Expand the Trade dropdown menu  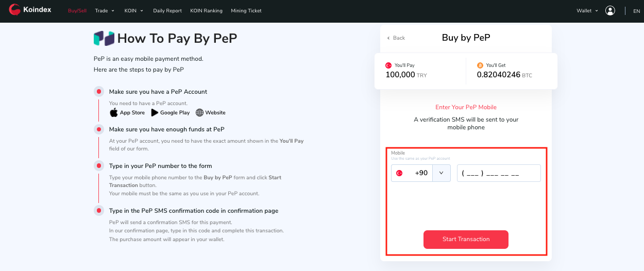point(105,10)
